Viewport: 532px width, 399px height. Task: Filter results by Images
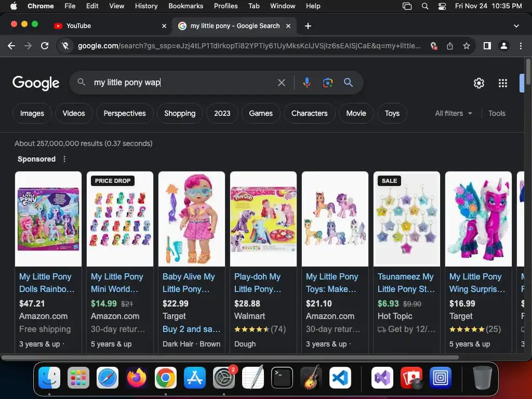coord(32,113)
